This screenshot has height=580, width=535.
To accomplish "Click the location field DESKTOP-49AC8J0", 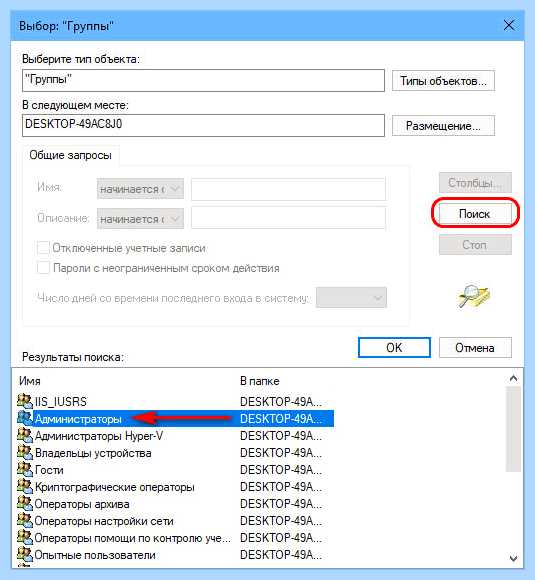I will point(203,125).
